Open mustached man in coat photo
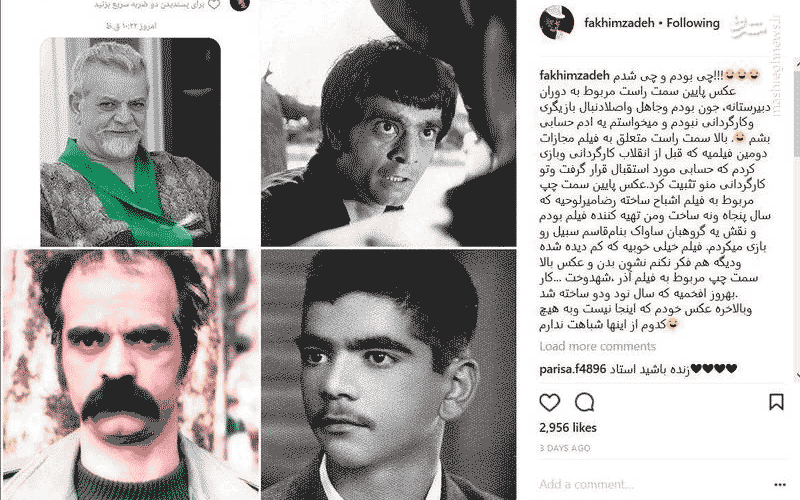 (131, 374)
